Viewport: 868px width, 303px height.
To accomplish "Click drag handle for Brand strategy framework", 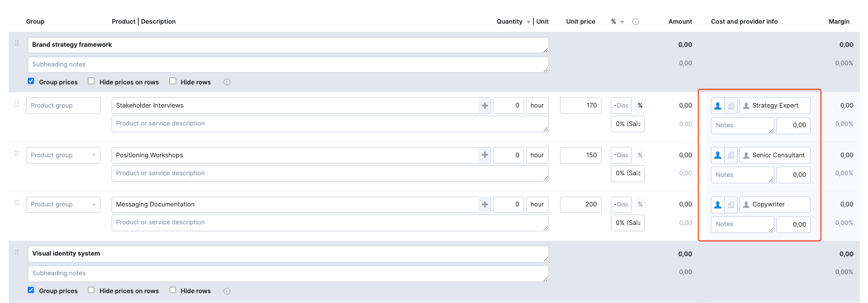I will pyautogui.click(x=17, y=43).
